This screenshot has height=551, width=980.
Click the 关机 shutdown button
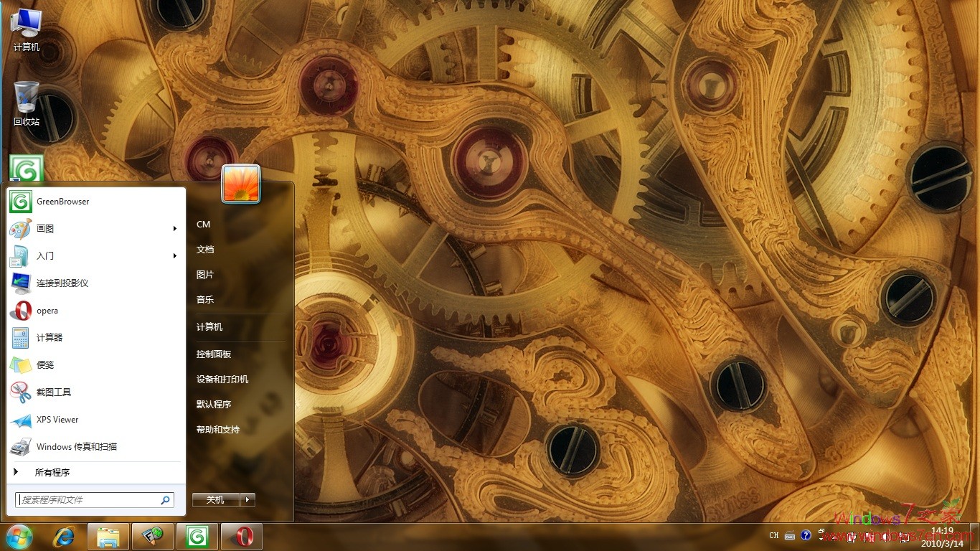click(214, 499)
